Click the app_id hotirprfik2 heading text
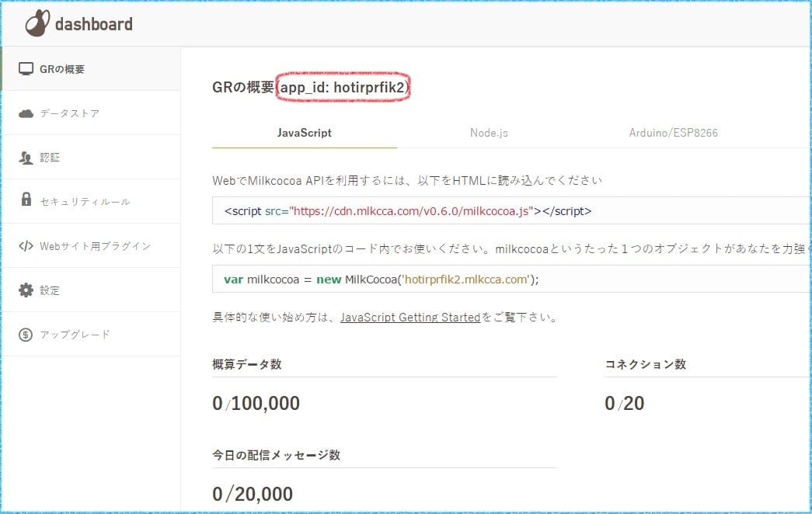The height and width of the screenshot is (514, 812). pyautogui.click(x=343, y=88)
